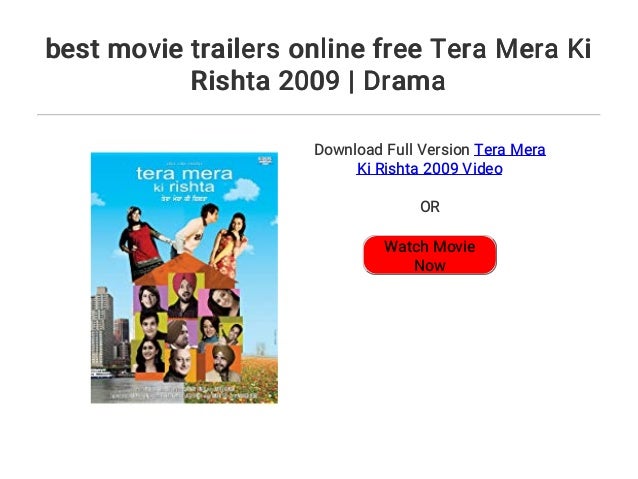Click the man leaning forward on the roof

pos(195,230)
